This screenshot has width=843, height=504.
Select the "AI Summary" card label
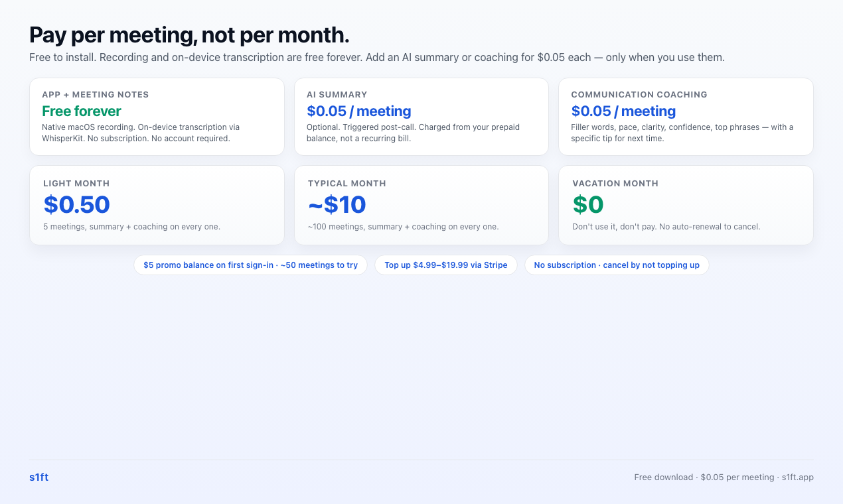337,95
